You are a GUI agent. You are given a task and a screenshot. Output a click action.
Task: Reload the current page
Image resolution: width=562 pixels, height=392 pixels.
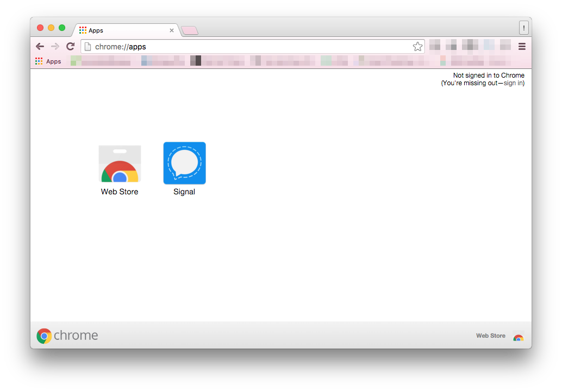[x=70, y=47]
